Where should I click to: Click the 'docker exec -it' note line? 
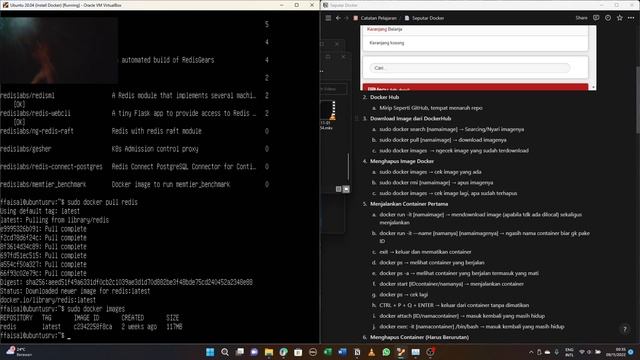coord(471,327)
